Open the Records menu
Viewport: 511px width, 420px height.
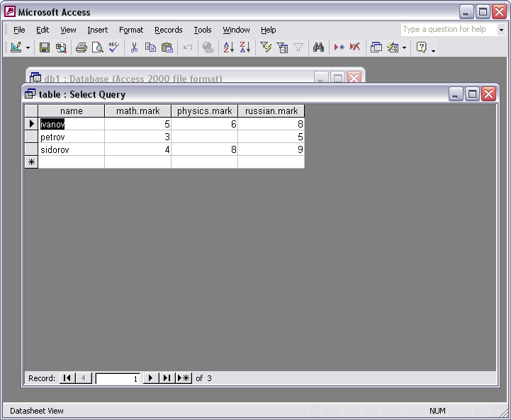click(x=168, y=30)
